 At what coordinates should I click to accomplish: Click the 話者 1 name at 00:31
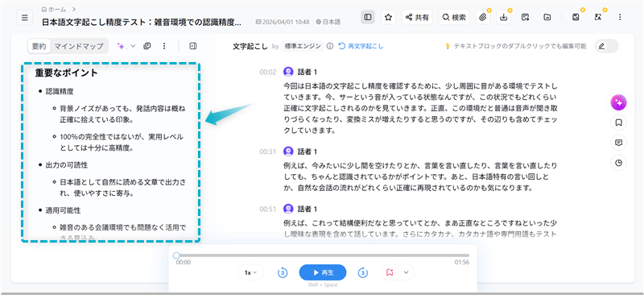pos(308,152)
